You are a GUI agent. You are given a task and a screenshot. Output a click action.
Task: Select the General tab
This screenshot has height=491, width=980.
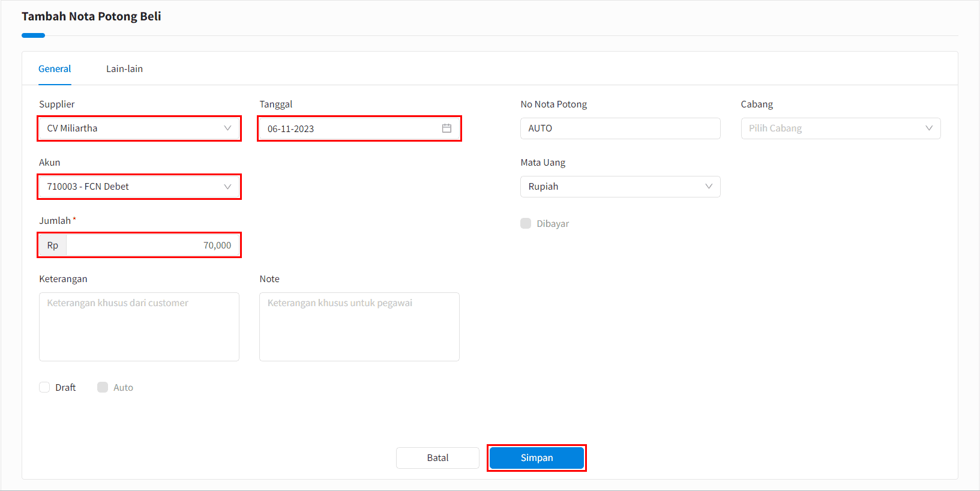tap(55, 68)
